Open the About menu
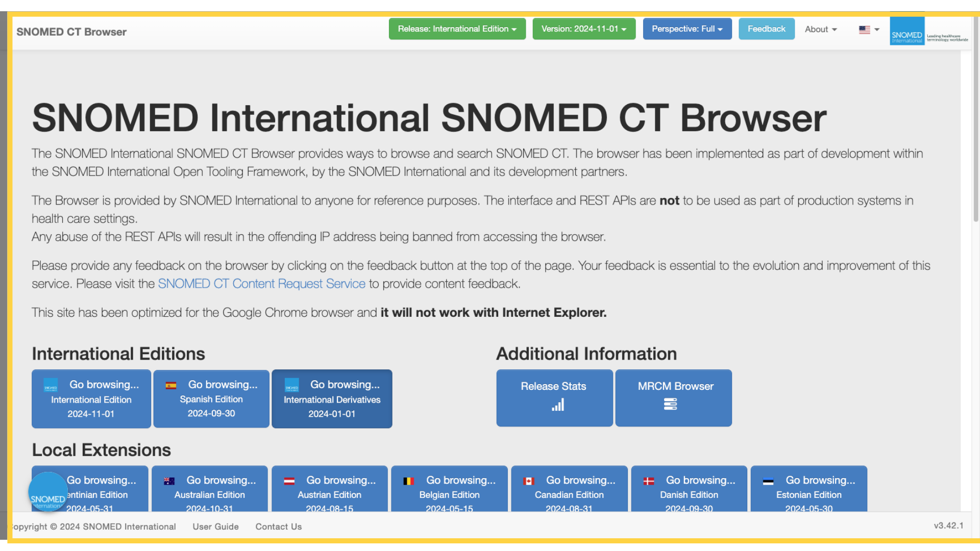Viewport: 980px width, 551px height. tap(820, 29)
